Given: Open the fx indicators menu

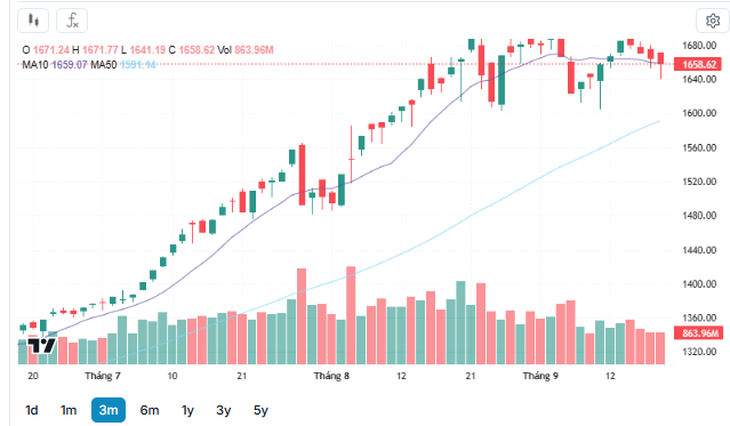Looking at the screenshot, I should point(72,21).
